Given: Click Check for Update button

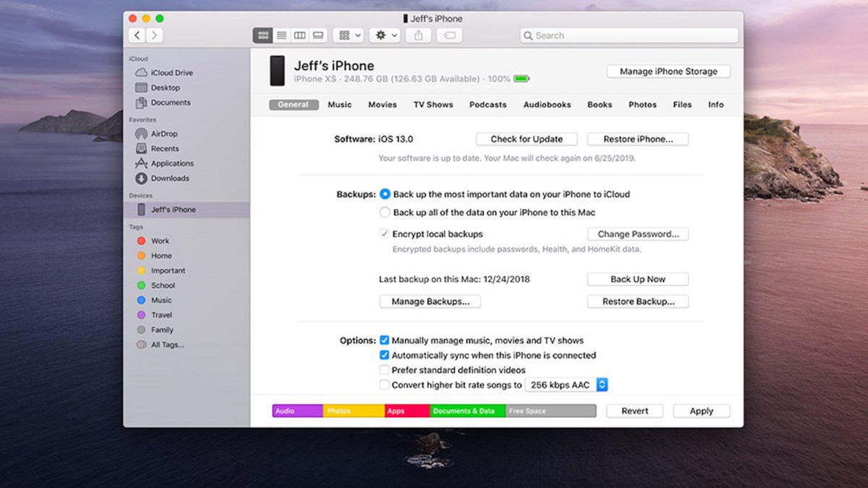Looking at the screenshot, I should [x=527, y=139].
